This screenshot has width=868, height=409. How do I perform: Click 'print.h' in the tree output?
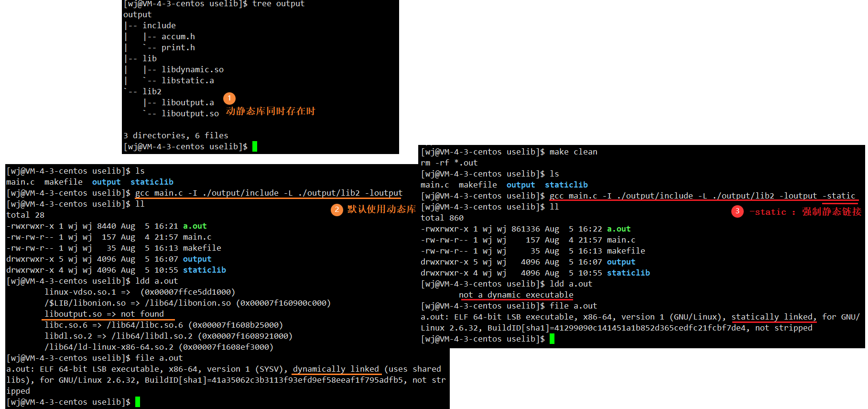[178, 47]
